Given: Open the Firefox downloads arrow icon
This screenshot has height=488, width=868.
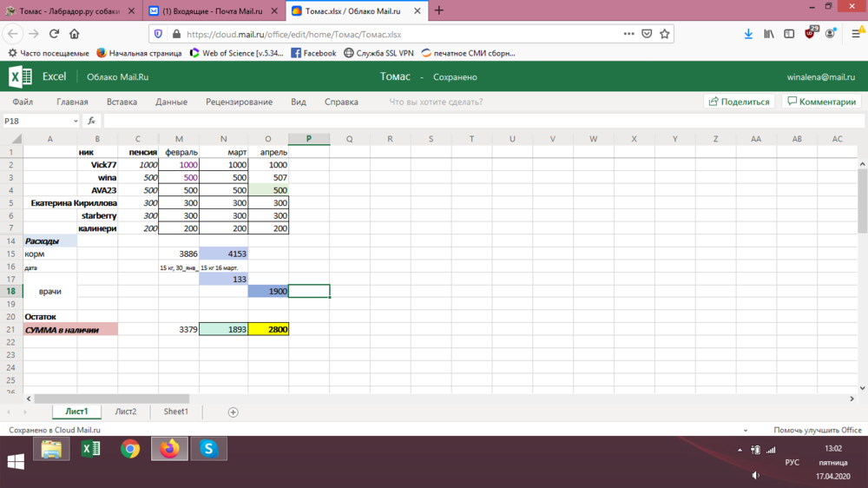Looking at the screenshot, I should pyautogui.click(x=748, y=34).
